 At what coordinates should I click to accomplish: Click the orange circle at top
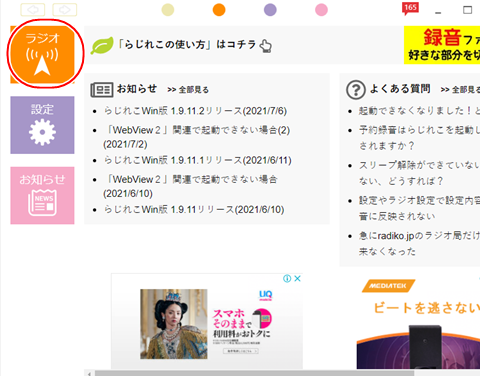point(219,10)
